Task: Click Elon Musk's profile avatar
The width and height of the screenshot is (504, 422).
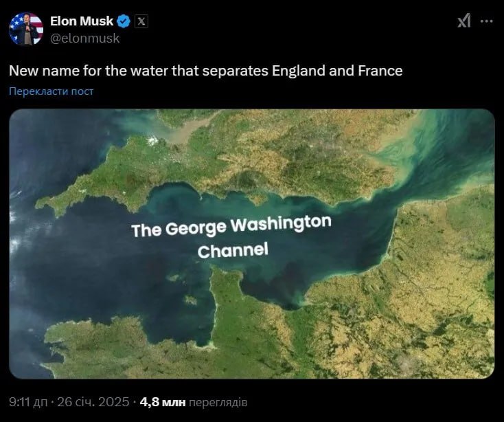Action: click(x=27, y=29)
